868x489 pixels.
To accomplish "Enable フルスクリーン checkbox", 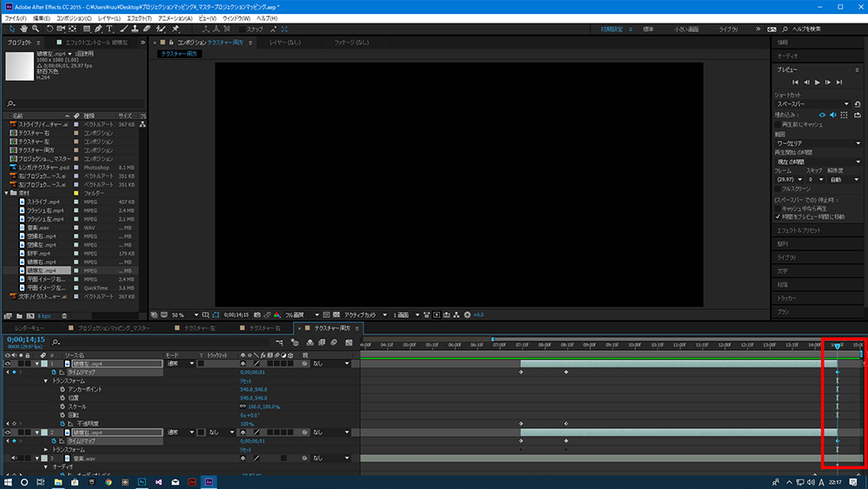I will (x=777, y=187).
